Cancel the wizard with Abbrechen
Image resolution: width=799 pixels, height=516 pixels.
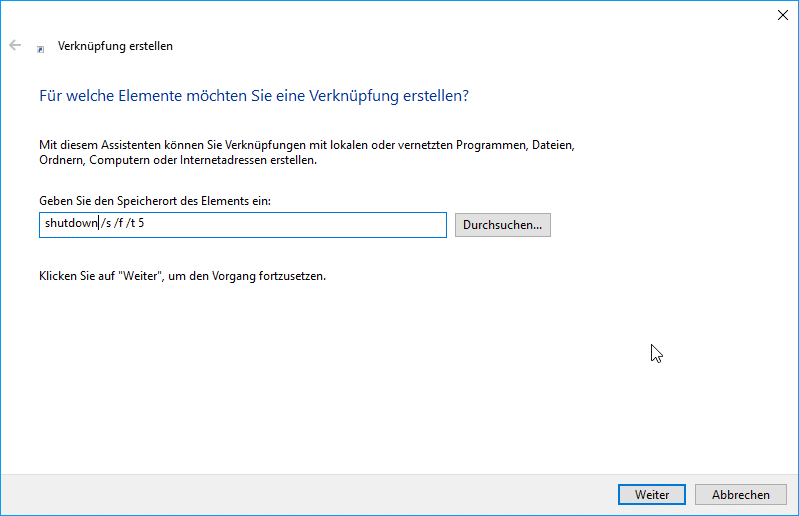(x=740, y=494)
